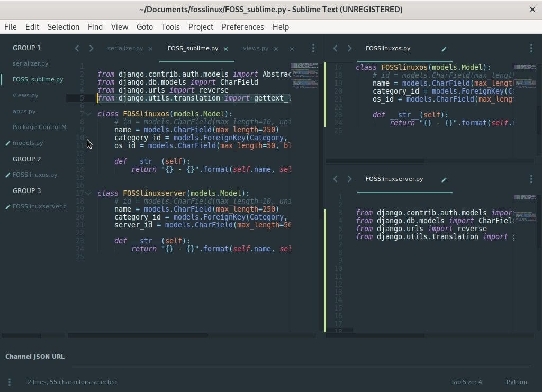Close the views.py tab
Screen dimensions: 542x392
point(276,49)
